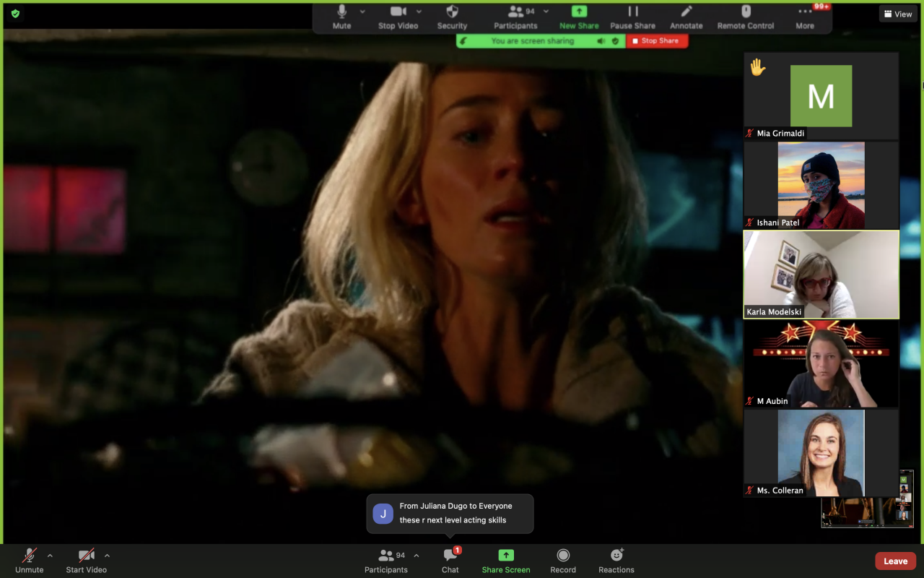Viewport: 924px width, 578px height.
Task: Expand the arrow next to Mute
Action: coord(362,12)
